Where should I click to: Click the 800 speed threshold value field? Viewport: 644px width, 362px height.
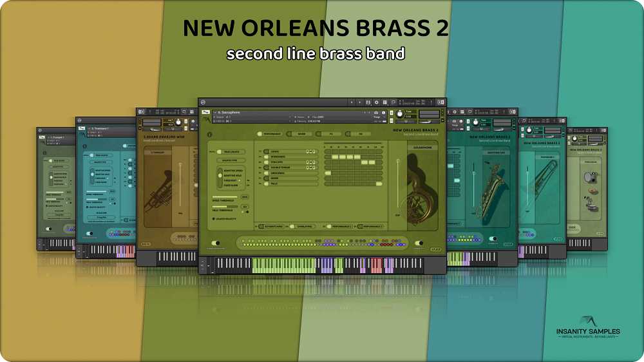(245, 197)
